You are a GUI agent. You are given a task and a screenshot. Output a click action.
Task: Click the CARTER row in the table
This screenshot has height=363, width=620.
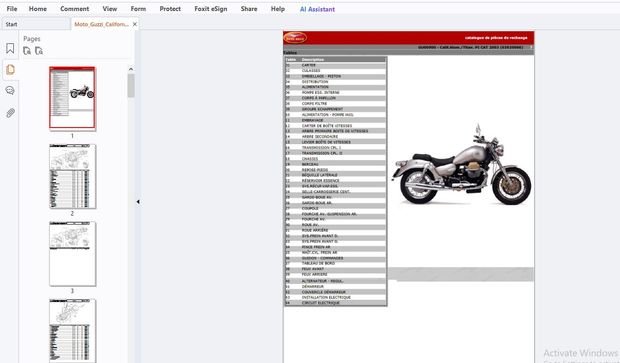[x=335, y=65]
